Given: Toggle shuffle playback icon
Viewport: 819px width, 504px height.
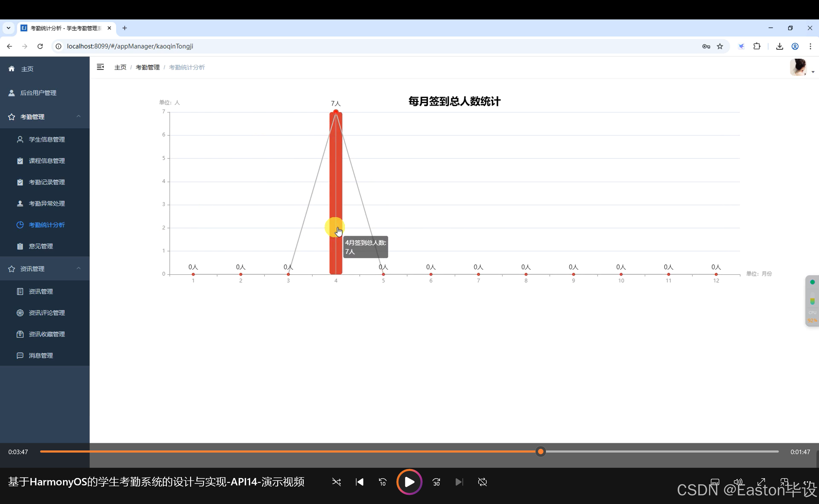Looking at the screenshot, I should pos(336,482).
